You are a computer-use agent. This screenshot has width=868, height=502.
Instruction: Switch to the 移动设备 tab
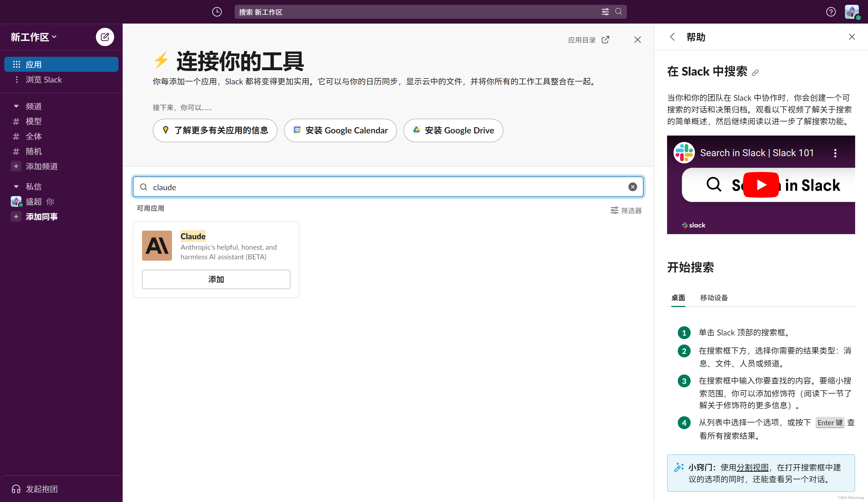pyautogui.click(x=714, y=298)
